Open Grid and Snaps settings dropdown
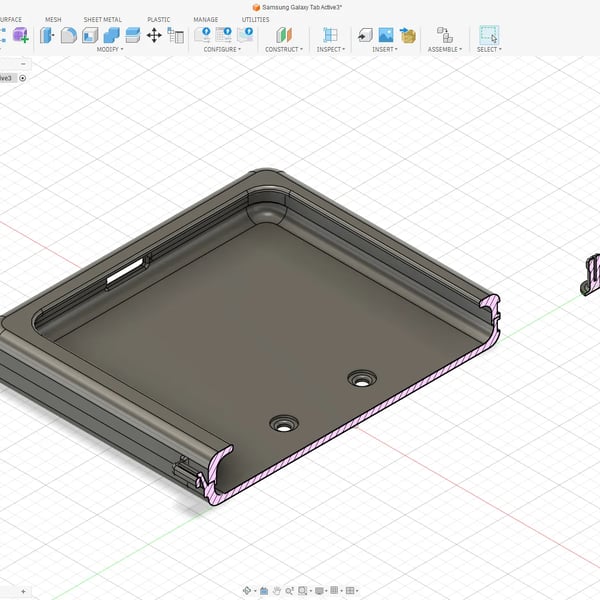Viewport: 600px width, 600px height. 336,590
